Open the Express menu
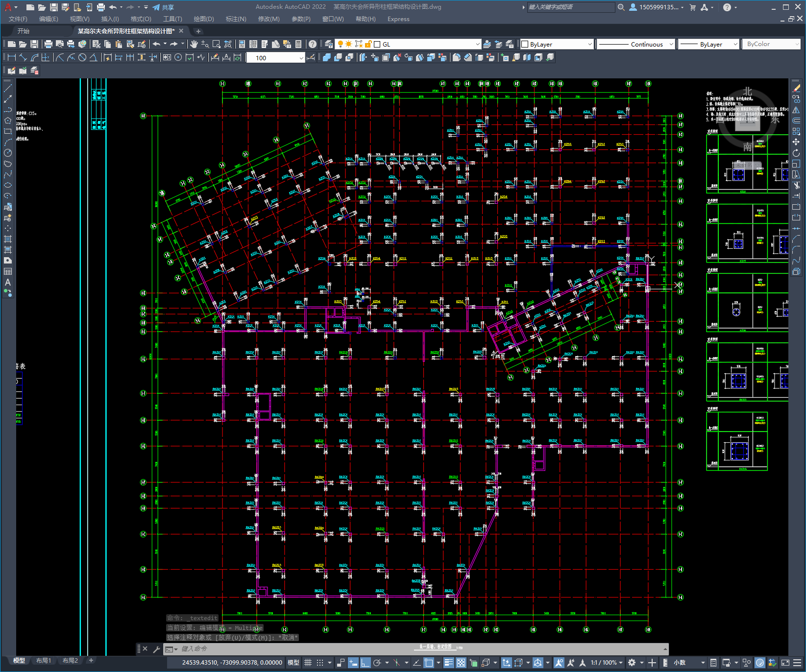Image resolution: width=806 pixels, height=672 pixels. [x=398, y=19]
